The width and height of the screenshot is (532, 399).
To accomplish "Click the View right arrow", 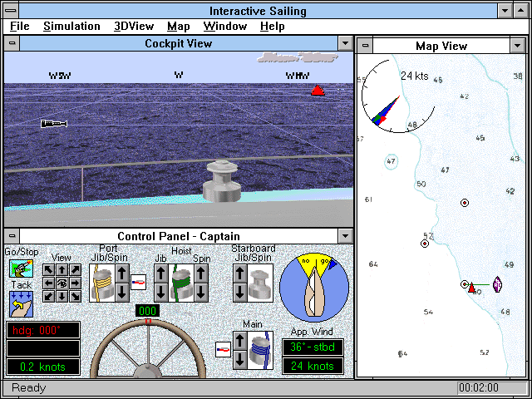I will click(x=75, y=283).
